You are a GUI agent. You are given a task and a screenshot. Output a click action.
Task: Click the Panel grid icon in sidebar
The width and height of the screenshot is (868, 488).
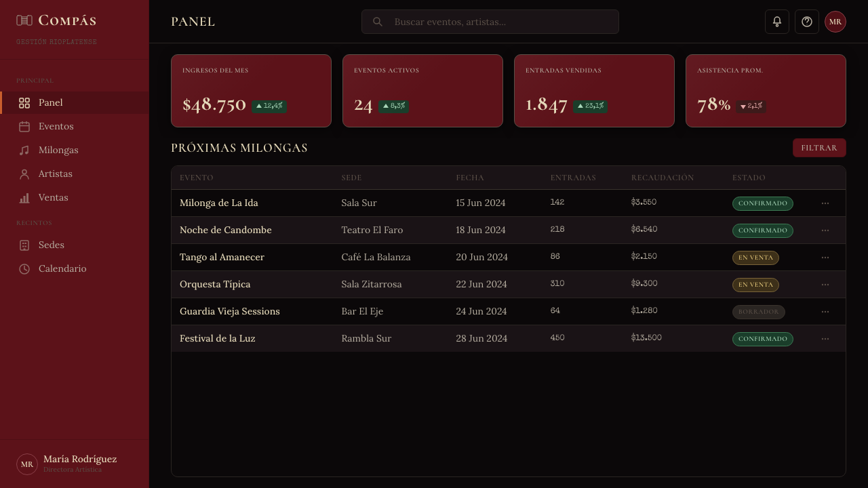pyautogui.click(x=24, y=103)
